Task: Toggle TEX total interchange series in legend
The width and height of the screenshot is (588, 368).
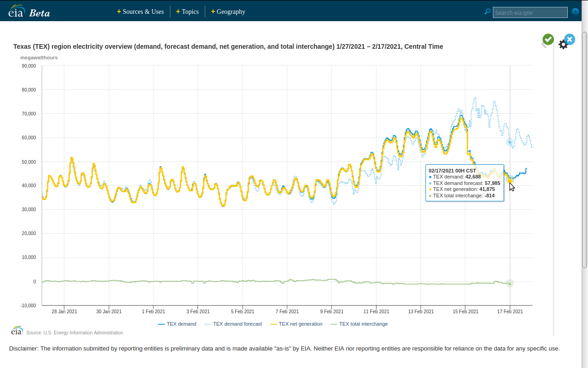Action: click(x=359, y=324)
